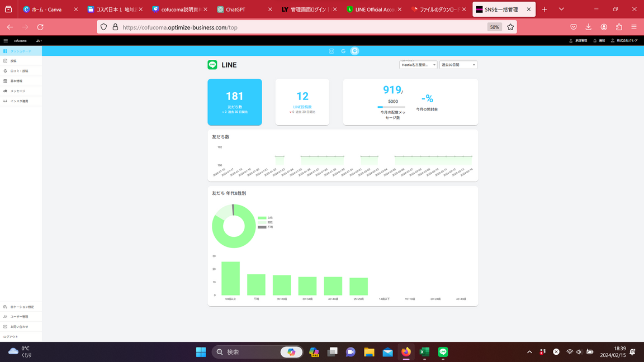644x362 pixels.
Task: Open メッセージ in the sidebar
Action: click(x=17, y=91)
